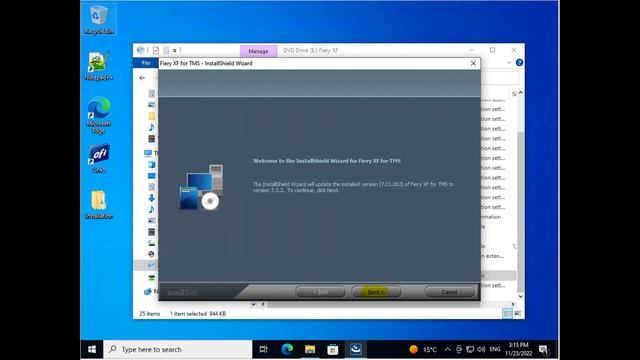Viewport: 640px width, 360px height.
Task: Open the Customize Quick Access Toolbar dropdown
Action: tap(175, 51)
